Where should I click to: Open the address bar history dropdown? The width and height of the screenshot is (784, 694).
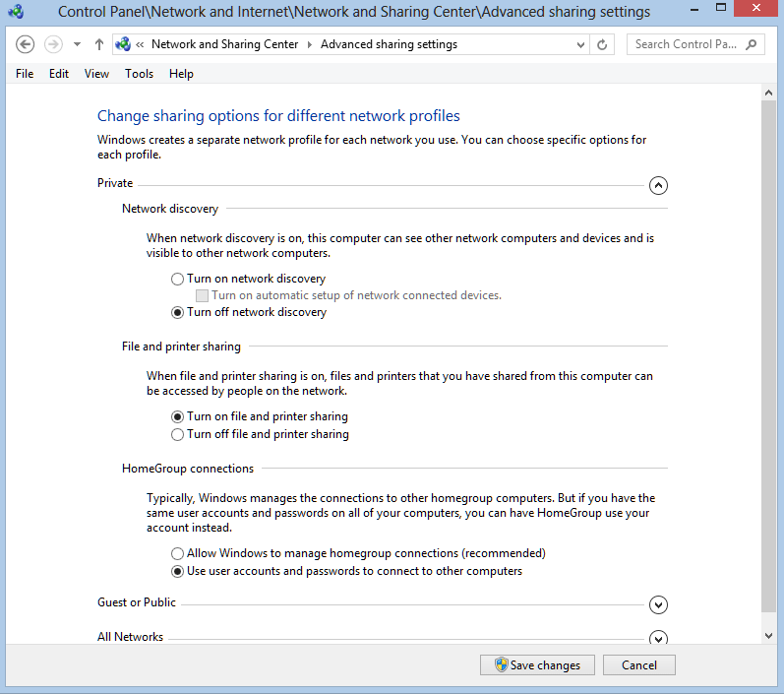tap(580, 44)
